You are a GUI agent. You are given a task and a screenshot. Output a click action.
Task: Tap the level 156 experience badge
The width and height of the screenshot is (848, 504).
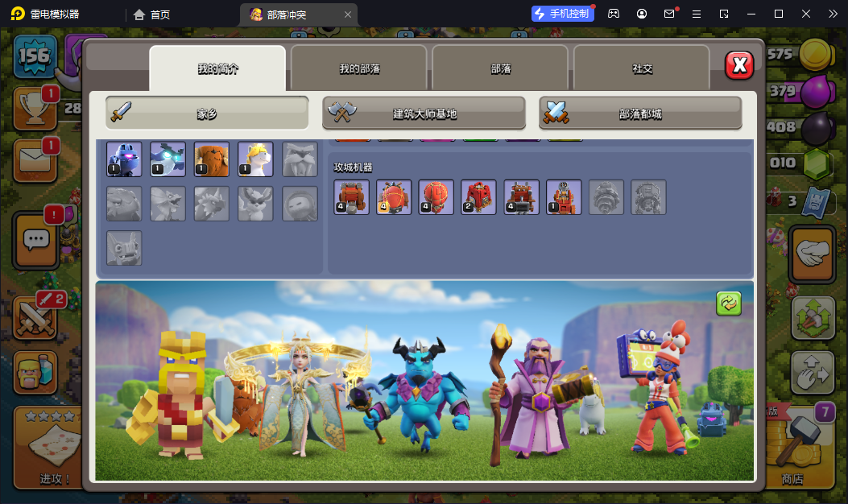35,56
